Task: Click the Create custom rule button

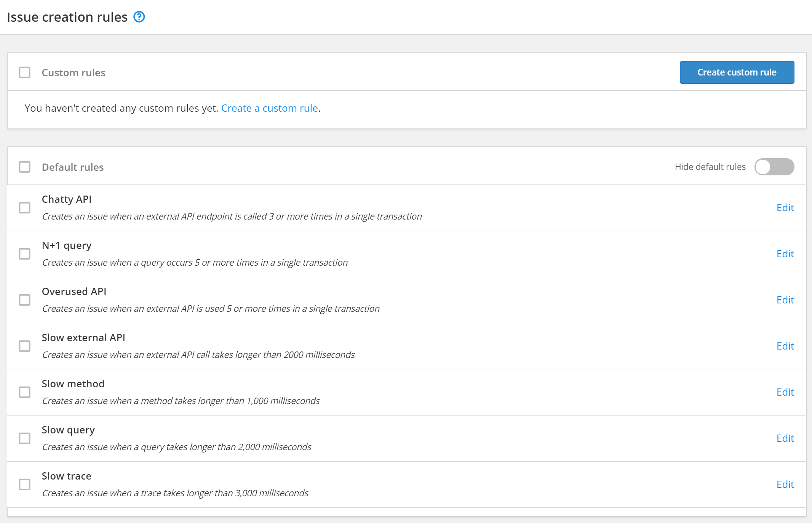Action: click(737, 72)
